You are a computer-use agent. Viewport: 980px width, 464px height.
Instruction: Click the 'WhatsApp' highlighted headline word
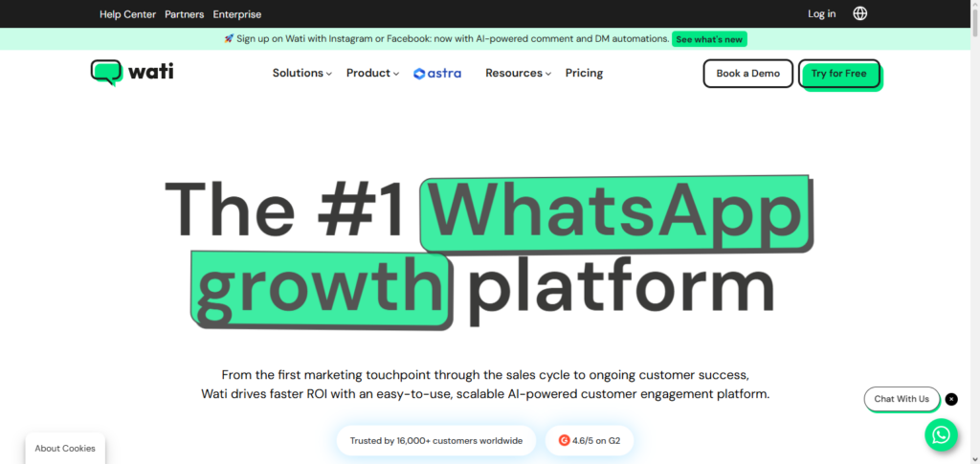click(x=617, y=215)
